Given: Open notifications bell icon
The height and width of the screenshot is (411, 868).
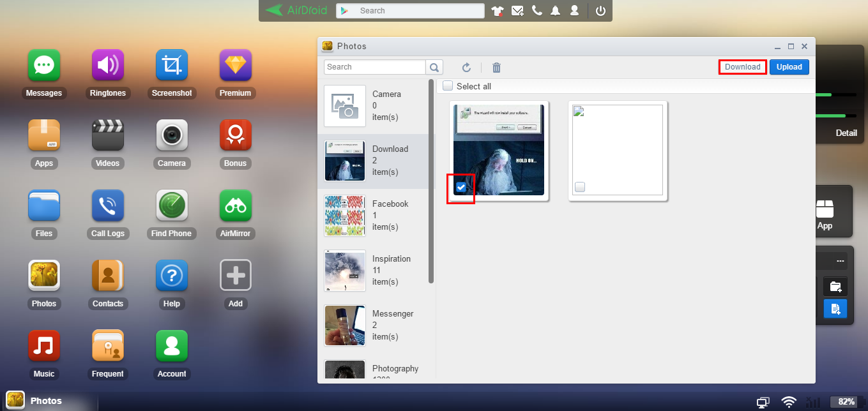Looking at the screenshot, I should pyautogui.click(x=556, y=11).
